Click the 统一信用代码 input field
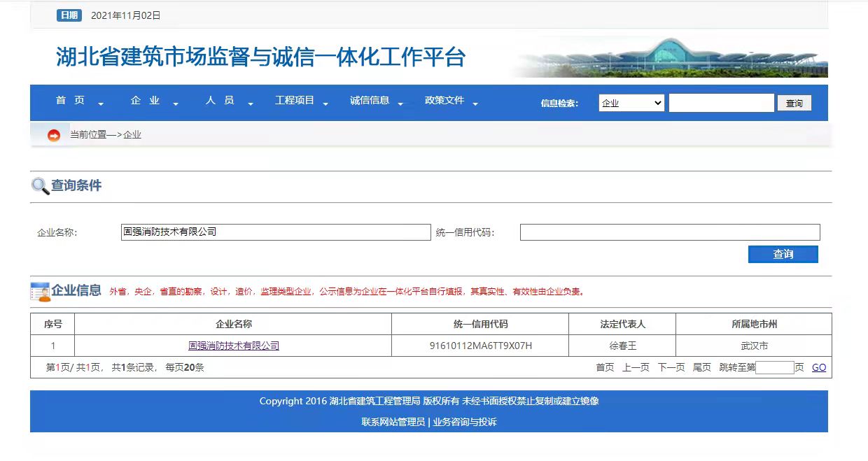This screenshot has height=461, width=868. (669, 232)
